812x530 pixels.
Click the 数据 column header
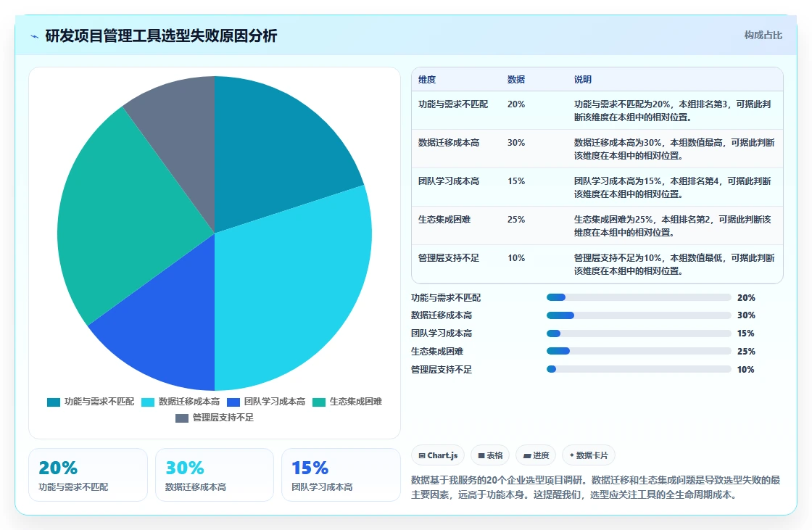(515, 79)
